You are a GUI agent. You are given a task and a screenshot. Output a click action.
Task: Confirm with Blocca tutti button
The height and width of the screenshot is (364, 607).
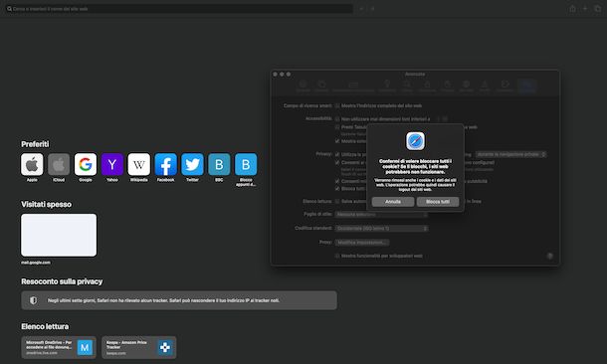coord(438,202)
